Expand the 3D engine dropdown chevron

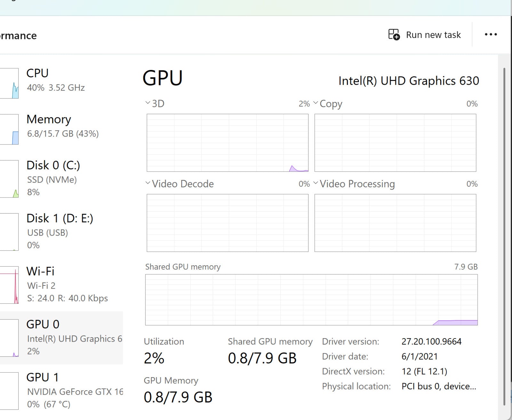coord(148,103)
